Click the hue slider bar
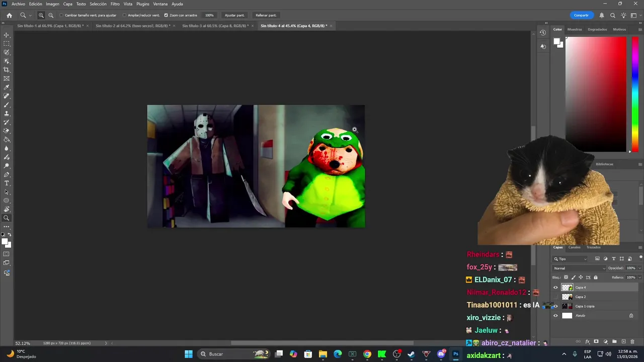 (x=635, y=94)
